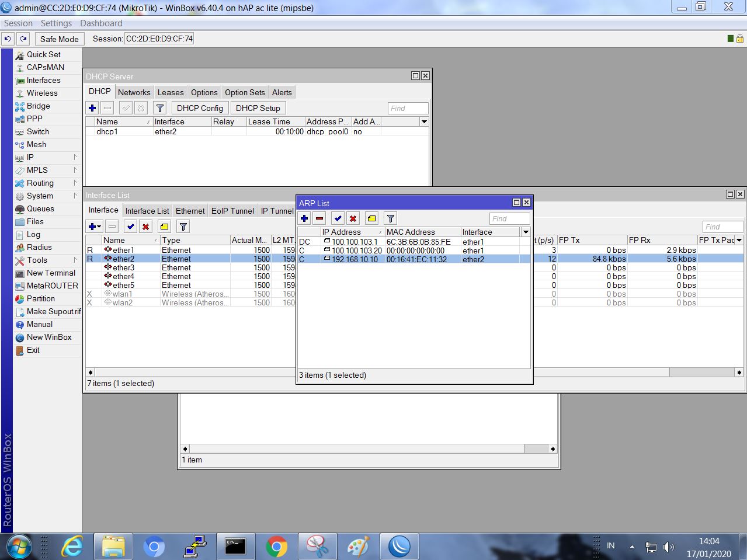This screenshot has height=560, width=747.
Task: Open Settings menu
Action: coord(56,23)
